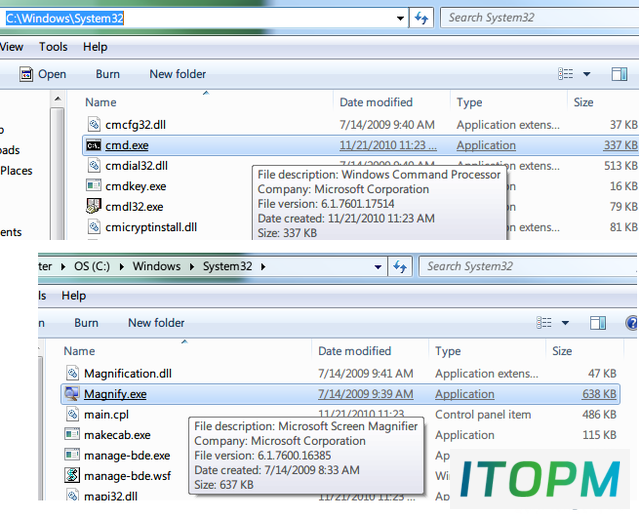The image size is (640, 519).
Task: Click the cmcfg32.dll file icon
Action: pos(94,124)
